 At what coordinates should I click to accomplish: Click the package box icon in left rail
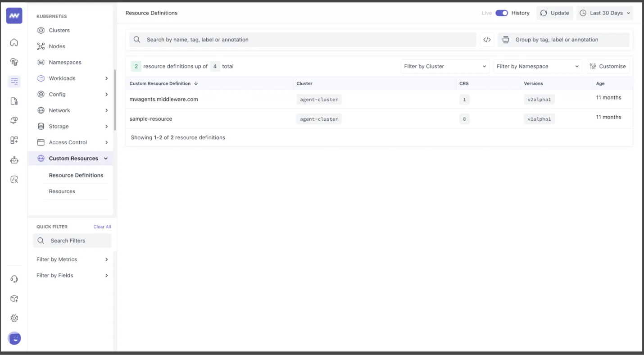[14, 299]
